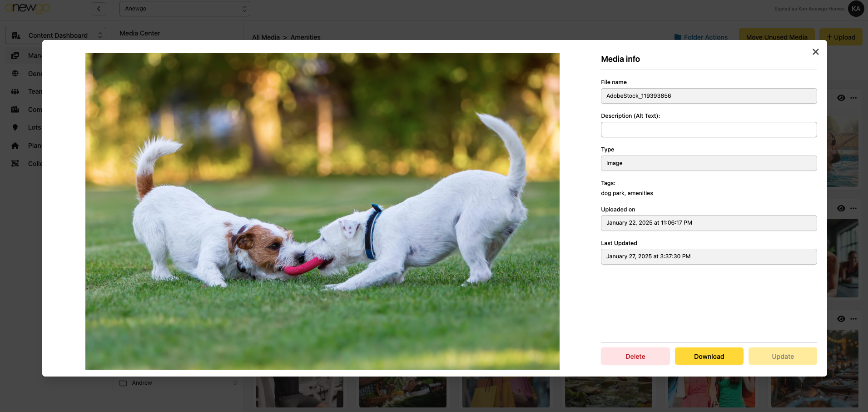Click the dogs playing image preview

click(x=322, y=211)
